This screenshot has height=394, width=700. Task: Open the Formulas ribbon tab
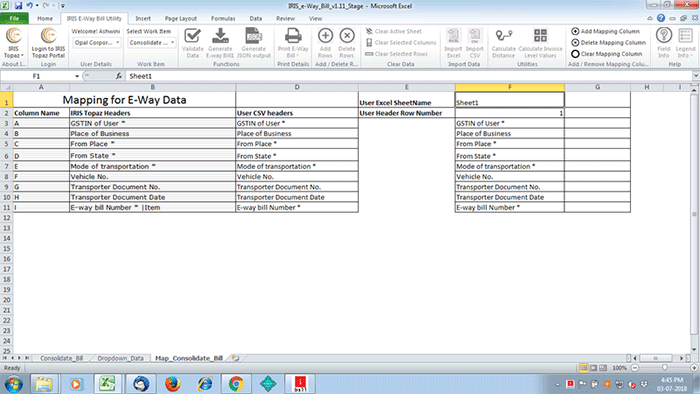click(223, 18)
